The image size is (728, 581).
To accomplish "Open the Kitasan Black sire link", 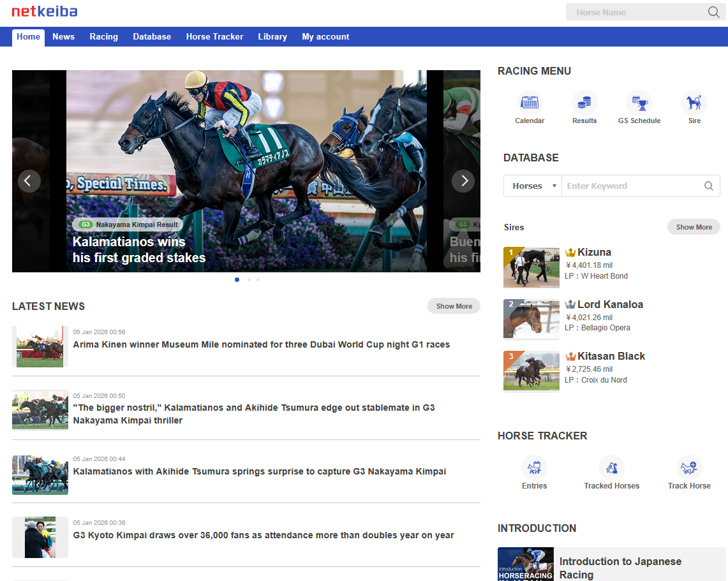I will [x=611, y=357].
